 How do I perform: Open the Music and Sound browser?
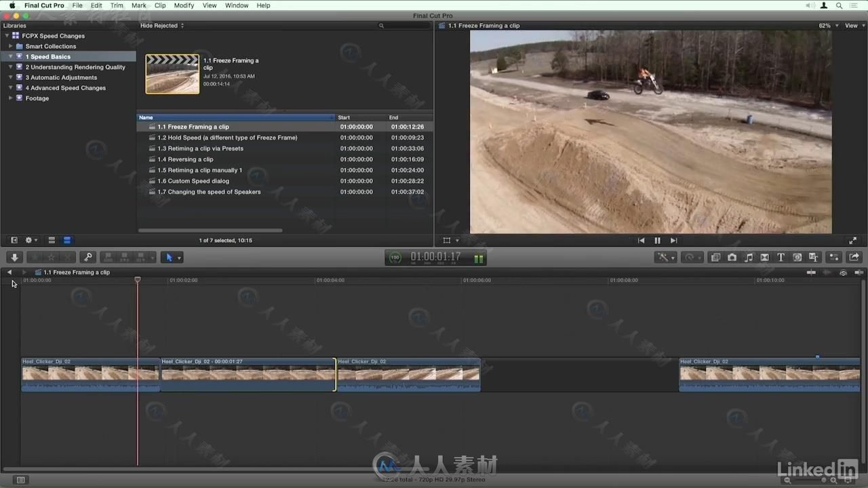(749, 258)
